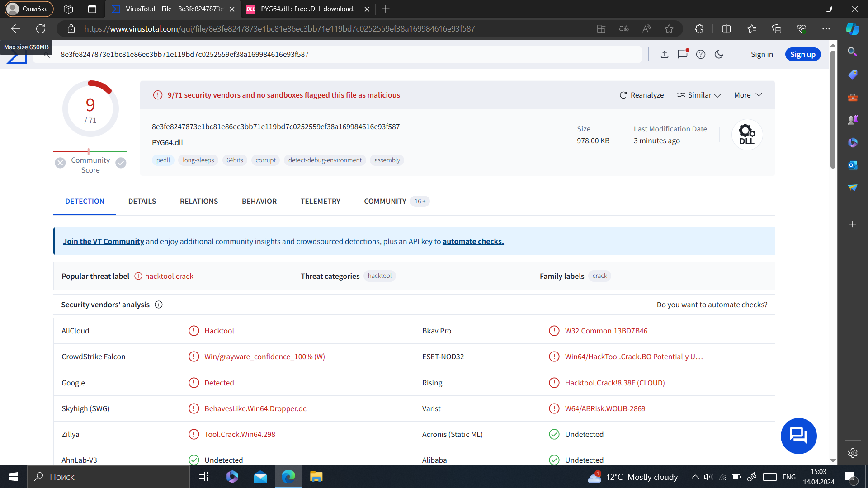Click the read aloud icon in address bar

(646, 28)
